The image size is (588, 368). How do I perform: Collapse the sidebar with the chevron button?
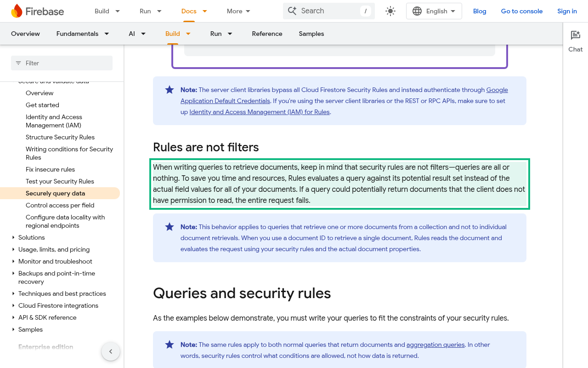(x=111, y=351)
